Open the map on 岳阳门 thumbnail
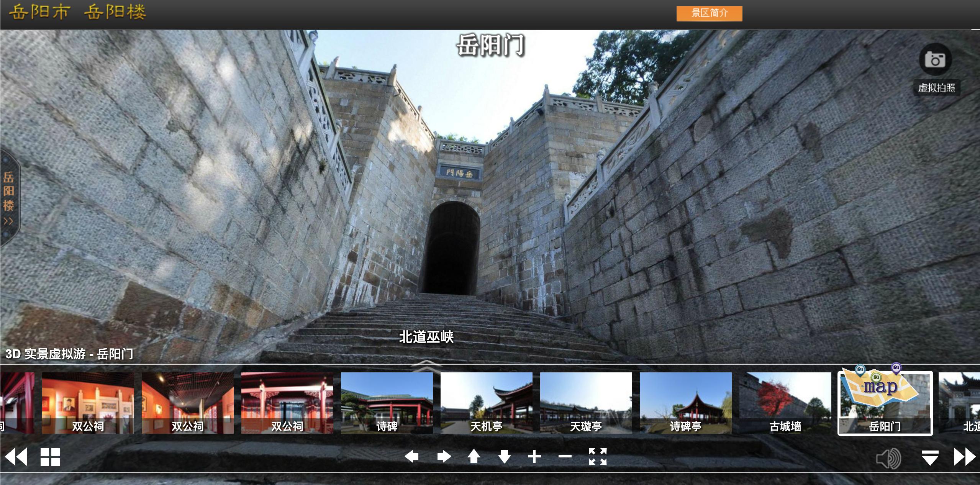This screenshot has height=485, width=980. pyautogui.click(x=880, y=388)
